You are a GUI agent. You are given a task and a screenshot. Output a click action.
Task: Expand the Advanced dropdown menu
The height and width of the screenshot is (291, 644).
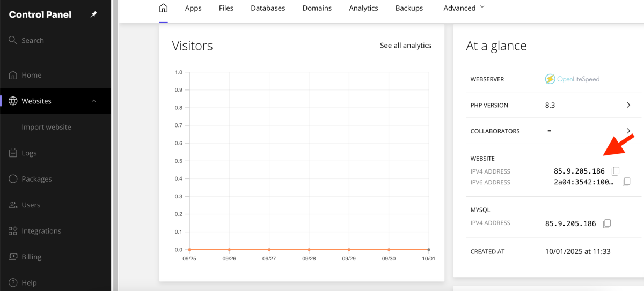point(464,8)
